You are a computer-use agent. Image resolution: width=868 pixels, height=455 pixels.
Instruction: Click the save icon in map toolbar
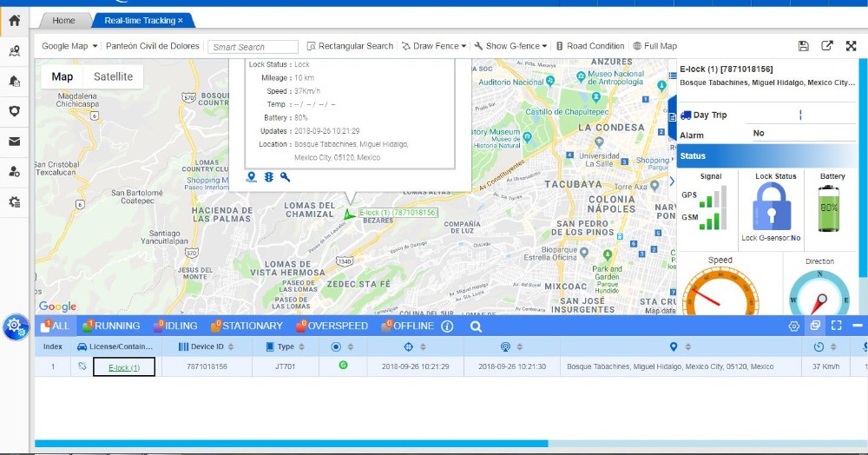803,46
